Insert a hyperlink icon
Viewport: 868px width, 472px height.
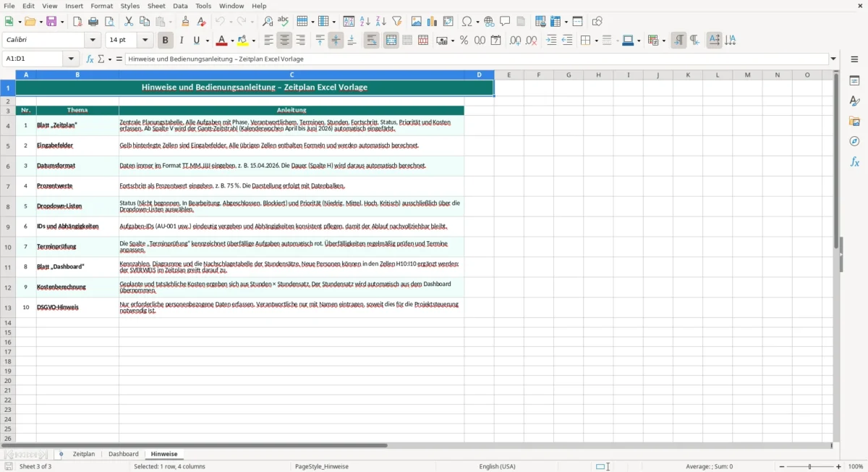[489, 22]
